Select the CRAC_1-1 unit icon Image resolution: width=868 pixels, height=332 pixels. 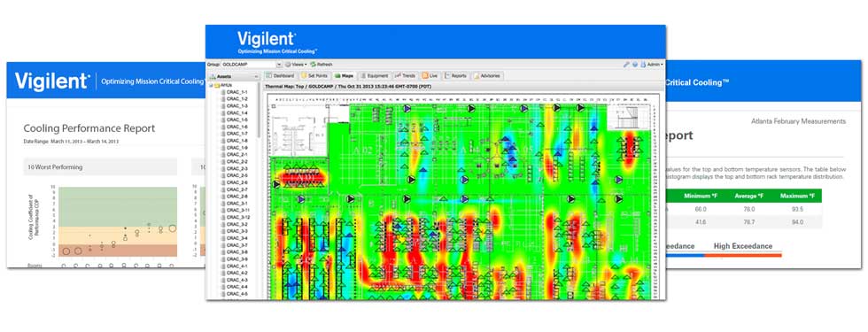(x=223, y=92)
